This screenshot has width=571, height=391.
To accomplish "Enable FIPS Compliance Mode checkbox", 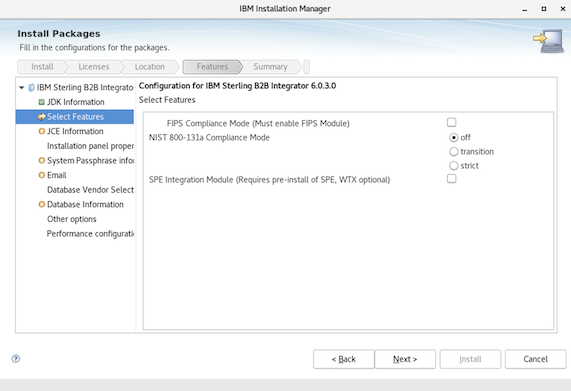I will (452, 122).
